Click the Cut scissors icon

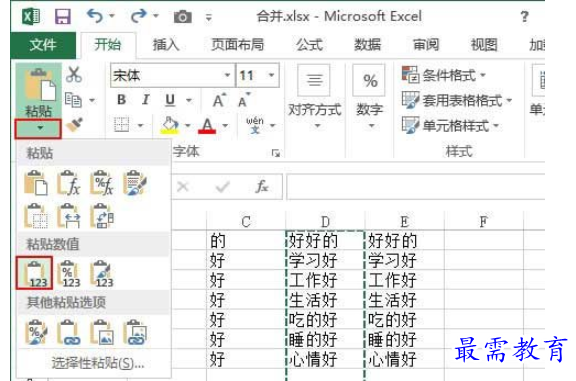tap(74, 75)
